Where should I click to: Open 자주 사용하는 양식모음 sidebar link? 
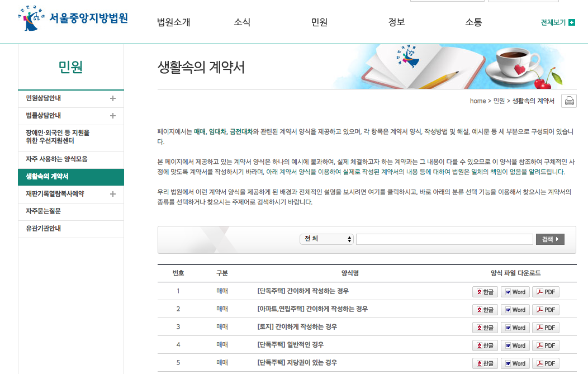(x=56, y=159)
